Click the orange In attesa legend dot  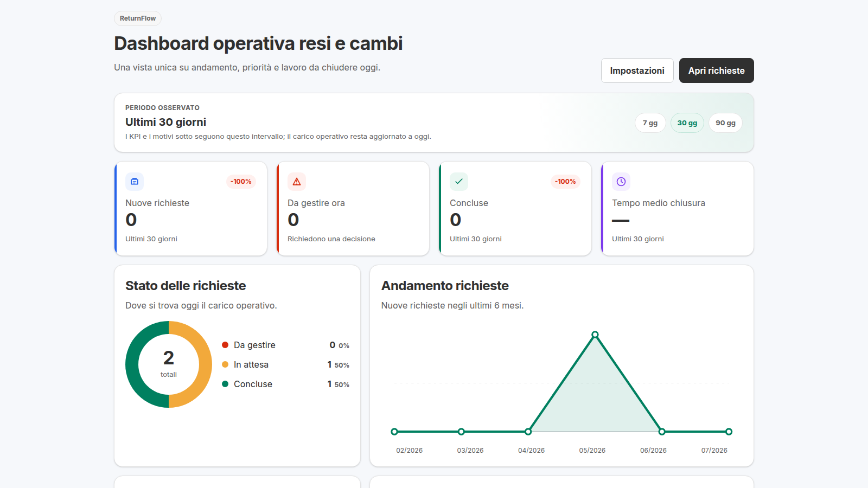click(x=225, y=364)
